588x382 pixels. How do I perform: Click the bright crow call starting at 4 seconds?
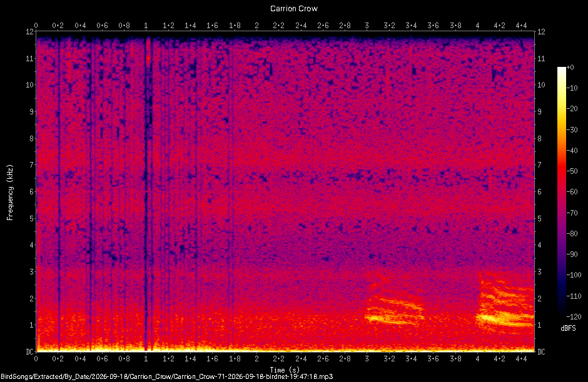pos(505,304)
